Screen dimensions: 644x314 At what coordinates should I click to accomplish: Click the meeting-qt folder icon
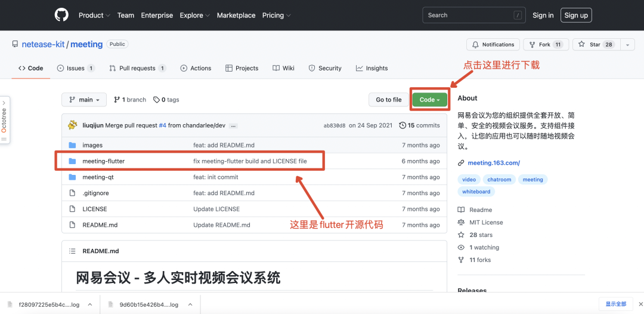pyautogui.click(x=72, y=177)
